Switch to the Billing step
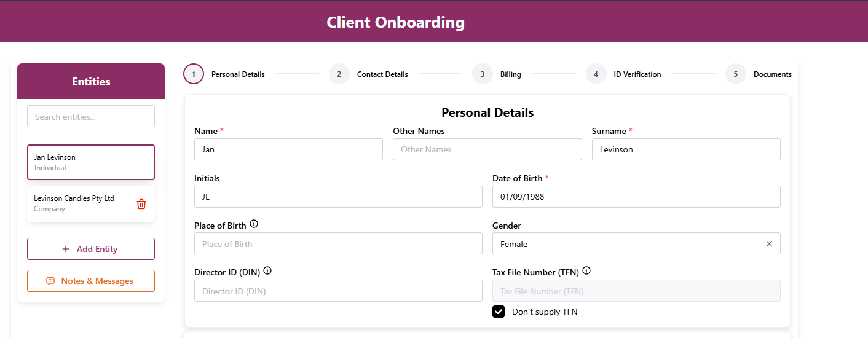The width and height of the screenshot is (868, 338). coord(510,74)
